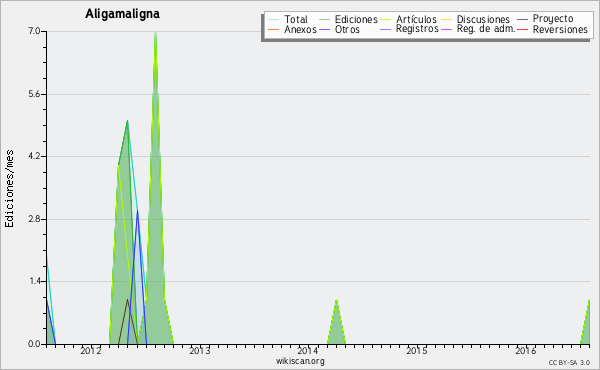Image resolution: width=600 pixels, height=370 pixels.
Task: Click the chart title Aligamaligna
Action: [x=122, y=14]
